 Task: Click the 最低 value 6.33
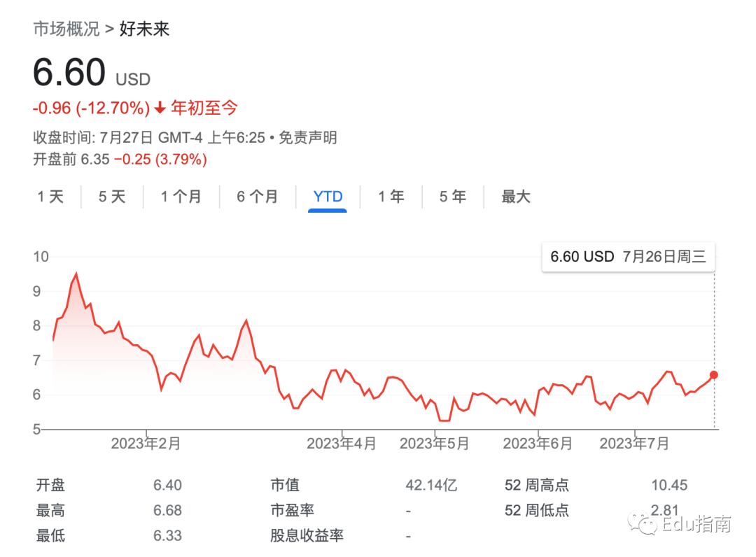[x=167, y=535]
